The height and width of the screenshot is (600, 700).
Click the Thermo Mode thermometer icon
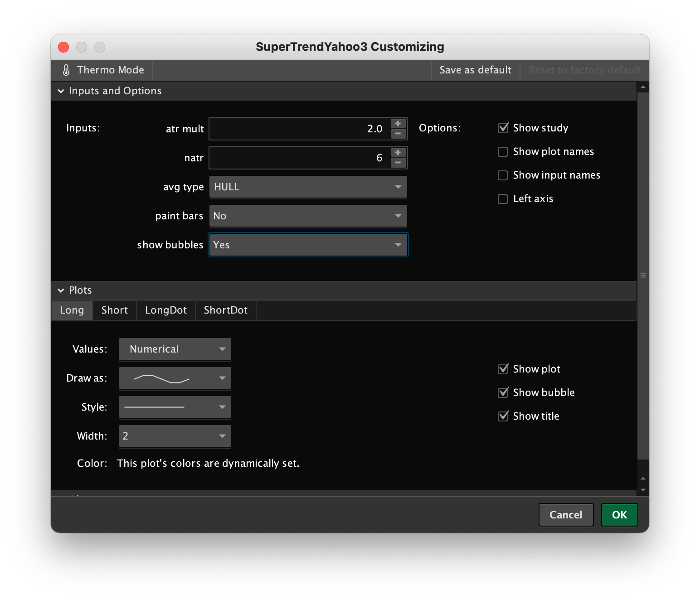[66, 70]
